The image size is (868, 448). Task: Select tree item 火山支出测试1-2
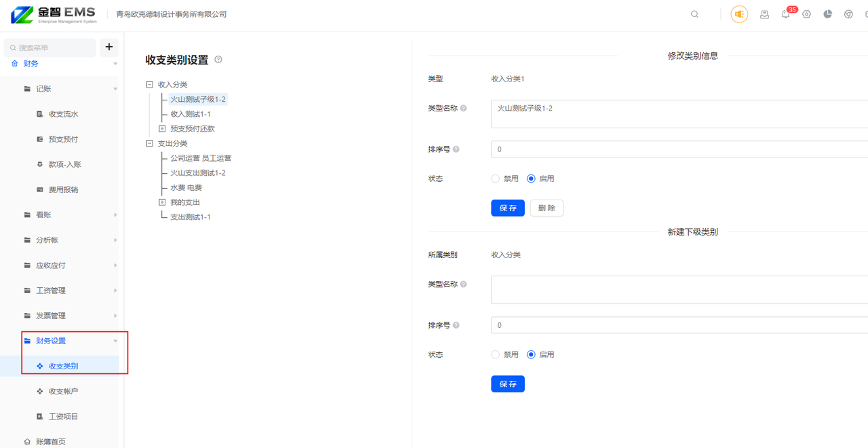click(198, 173)
